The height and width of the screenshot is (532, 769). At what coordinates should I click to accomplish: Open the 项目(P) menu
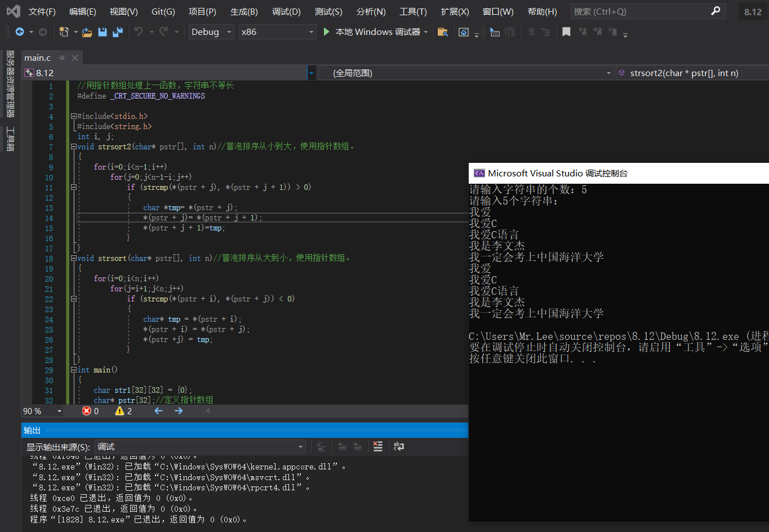point(202,11)
